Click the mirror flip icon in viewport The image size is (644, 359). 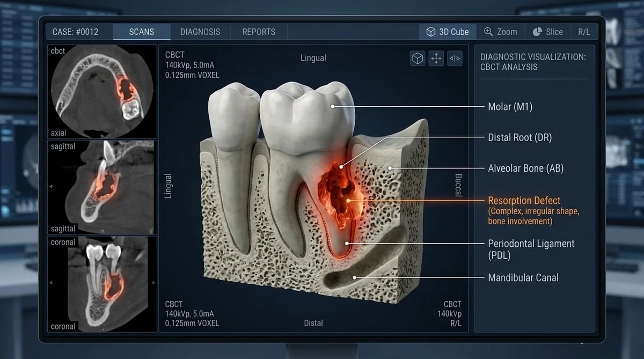coord(455,58)
